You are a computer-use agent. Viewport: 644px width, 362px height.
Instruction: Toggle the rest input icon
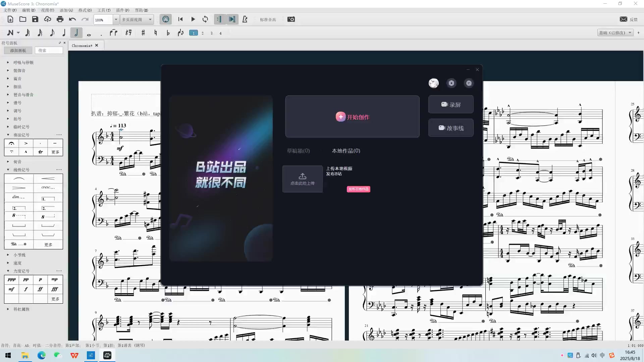tap(128, 33)
